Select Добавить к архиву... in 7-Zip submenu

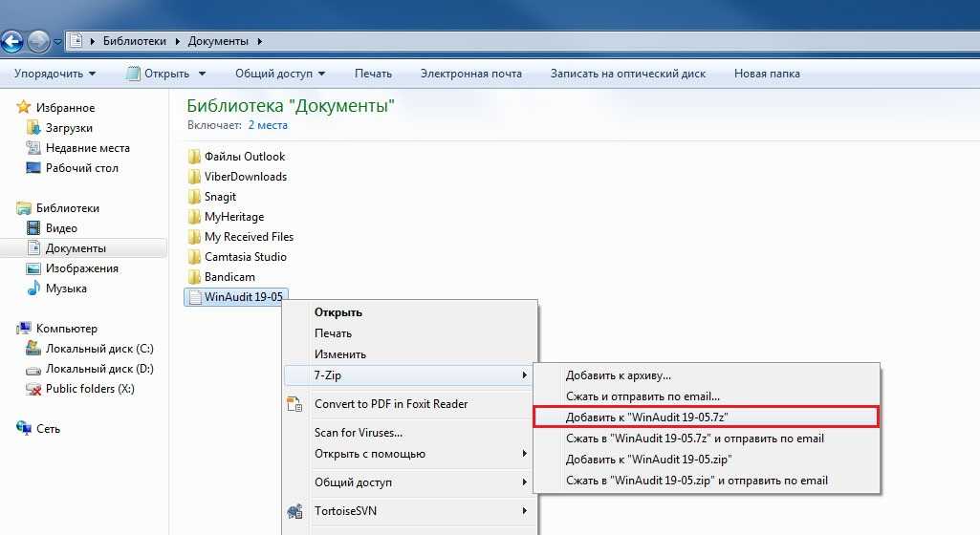(618, 375)
